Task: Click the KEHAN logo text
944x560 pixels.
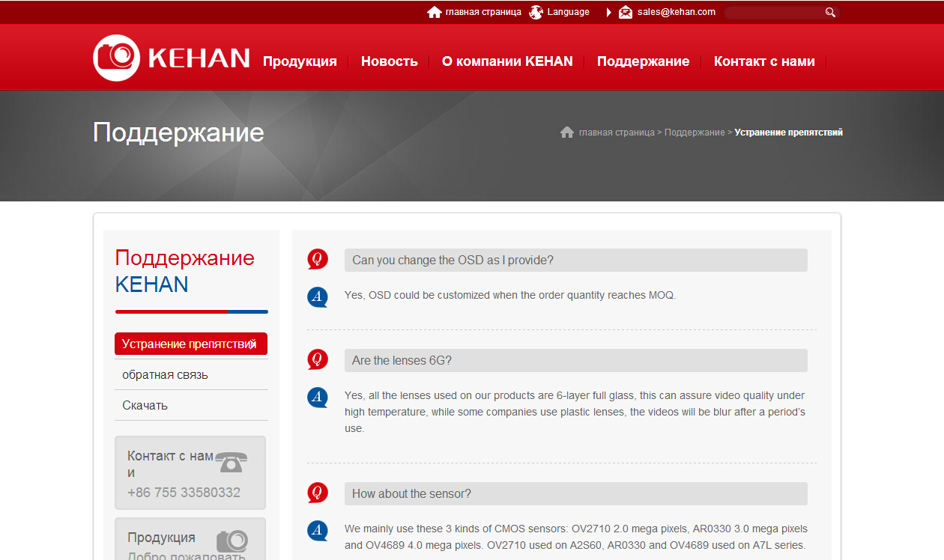Action: click(199, 58)
